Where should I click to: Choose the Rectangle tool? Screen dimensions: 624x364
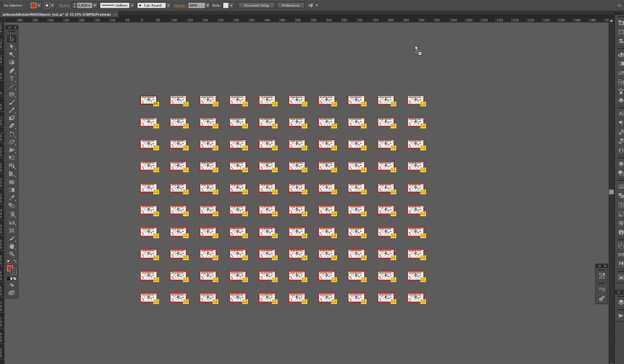(12, 94)
